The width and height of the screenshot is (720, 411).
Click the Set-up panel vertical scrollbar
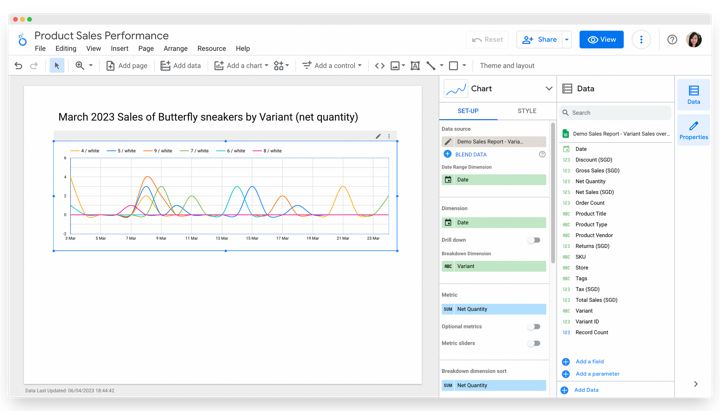point(552,193)
